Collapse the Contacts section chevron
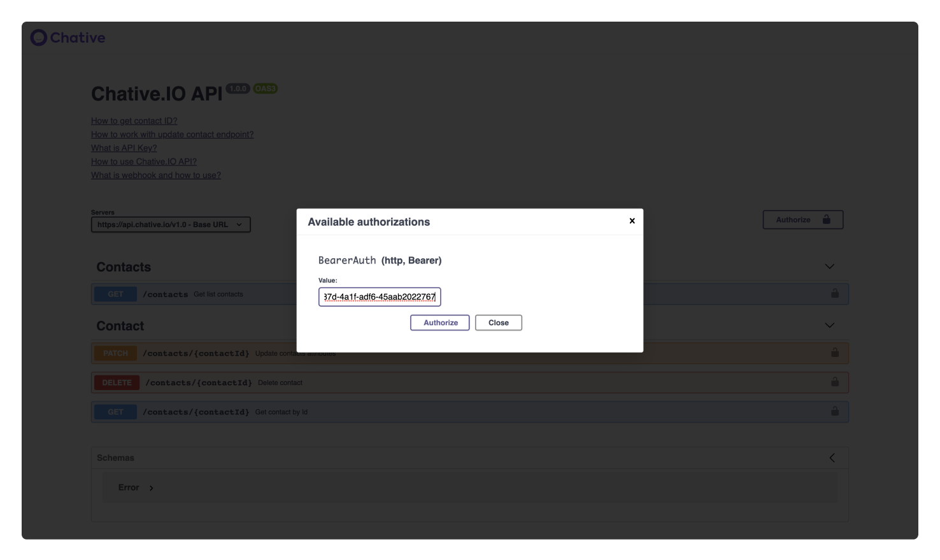This screenshot has height=560, width=940. [829, 267]
